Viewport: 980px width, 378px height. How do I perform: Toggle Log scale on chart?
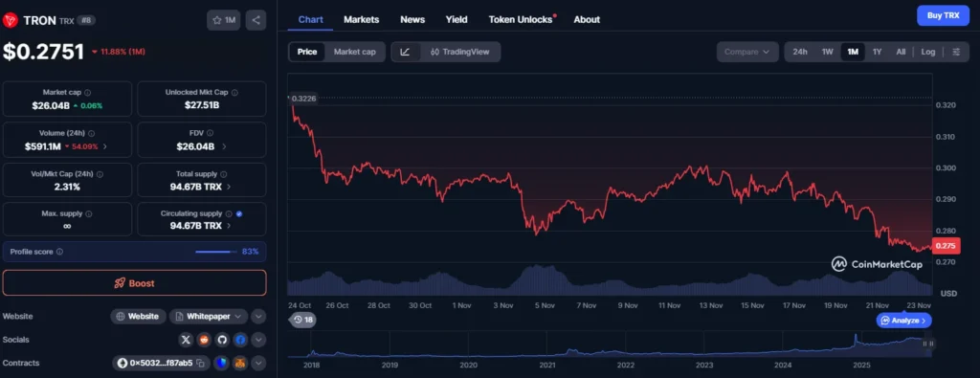tap(928, 52)
